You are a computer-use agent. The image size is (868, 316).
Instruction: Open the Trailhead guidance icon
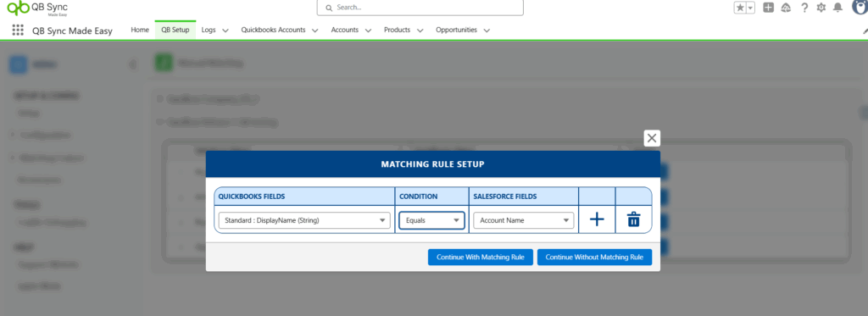click(786, 7)
